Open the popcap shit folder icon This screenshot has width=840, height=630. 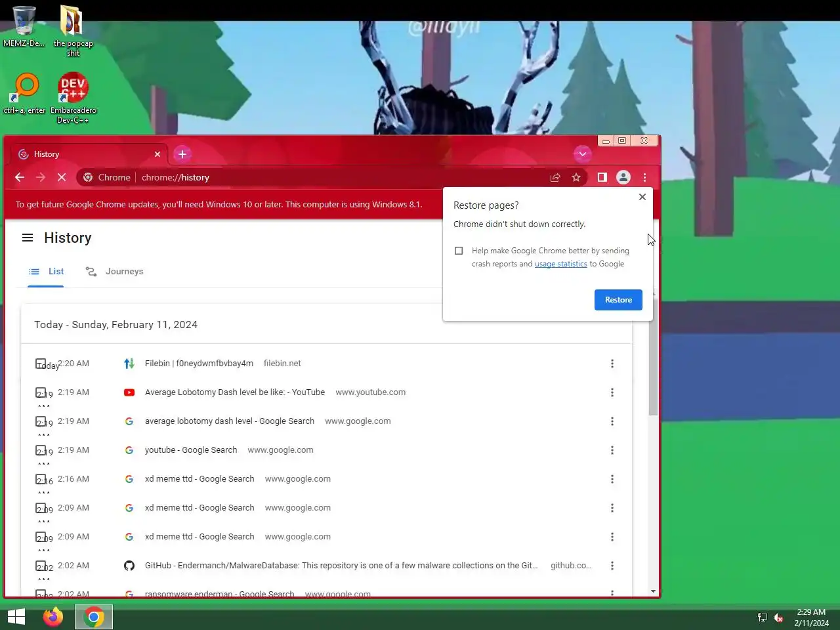coord(72,30)
